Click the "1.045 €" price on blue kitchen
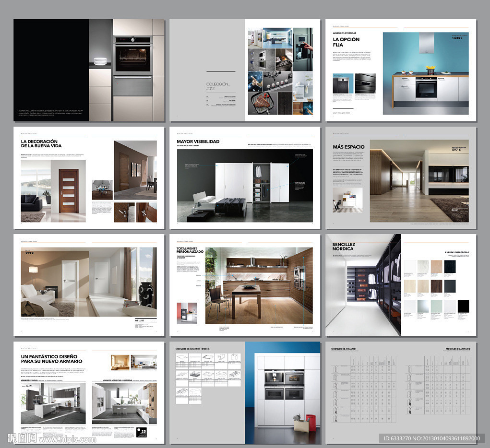This screenshot has height=448, width=490. [x=457, y=38]
